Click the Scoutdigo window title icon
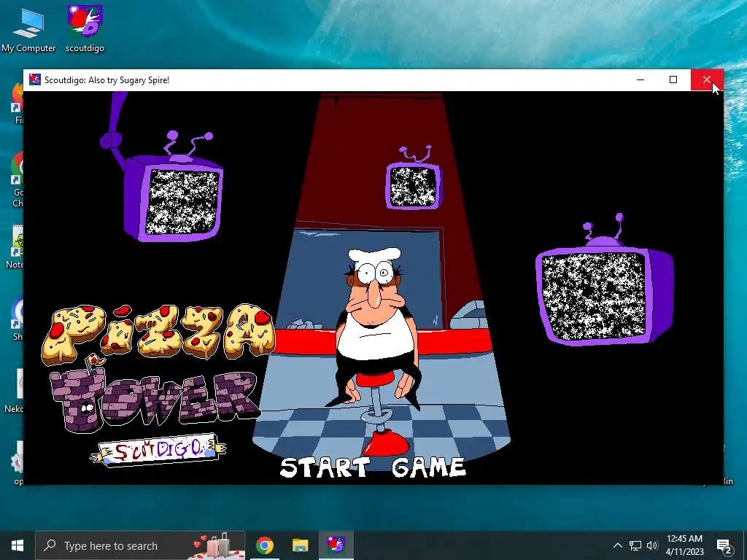The image size is (747, 560). click(x=35, y=79)
